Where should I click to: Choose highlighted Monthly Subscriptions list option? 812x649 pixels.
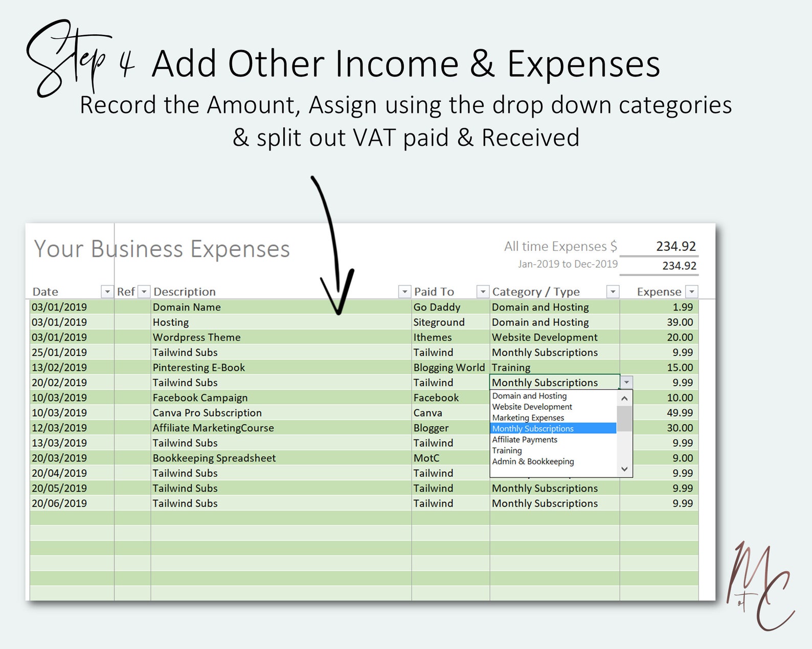(553, 428)
